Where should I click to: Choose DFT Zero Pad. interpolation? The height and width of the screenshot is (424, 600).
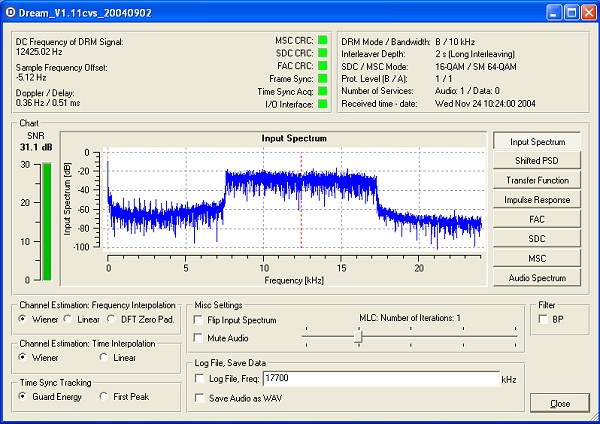113,319
